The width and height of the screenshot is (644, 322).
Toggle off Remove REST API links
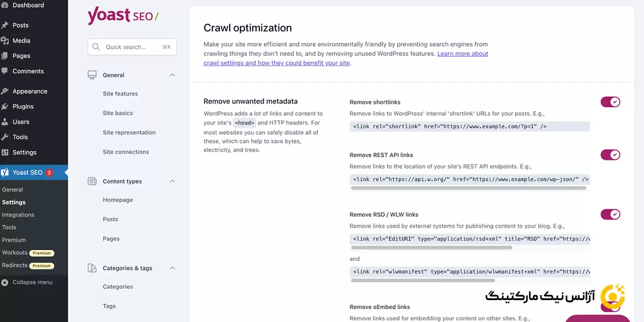point(610,155)
